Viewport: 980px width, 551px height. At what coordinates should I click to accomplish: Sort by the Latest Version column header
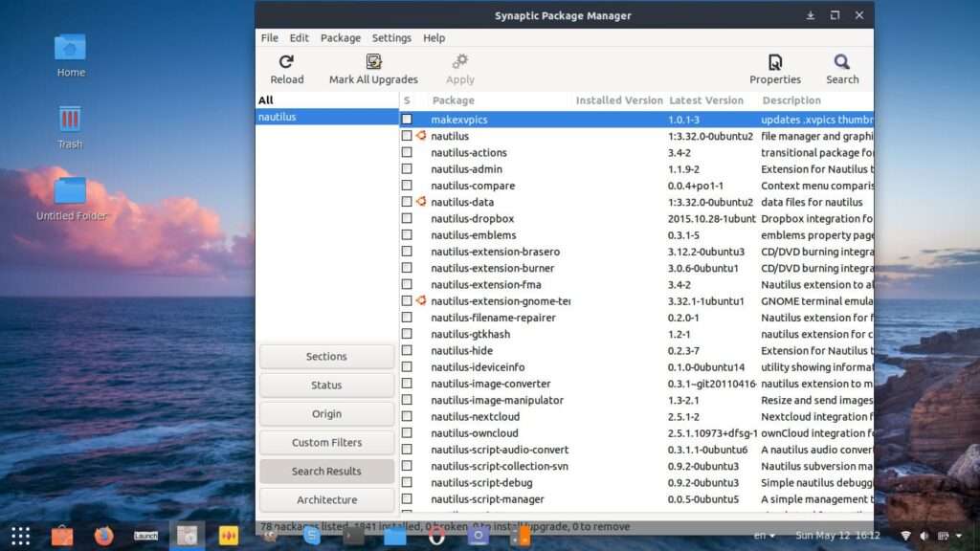pos(706,99)
